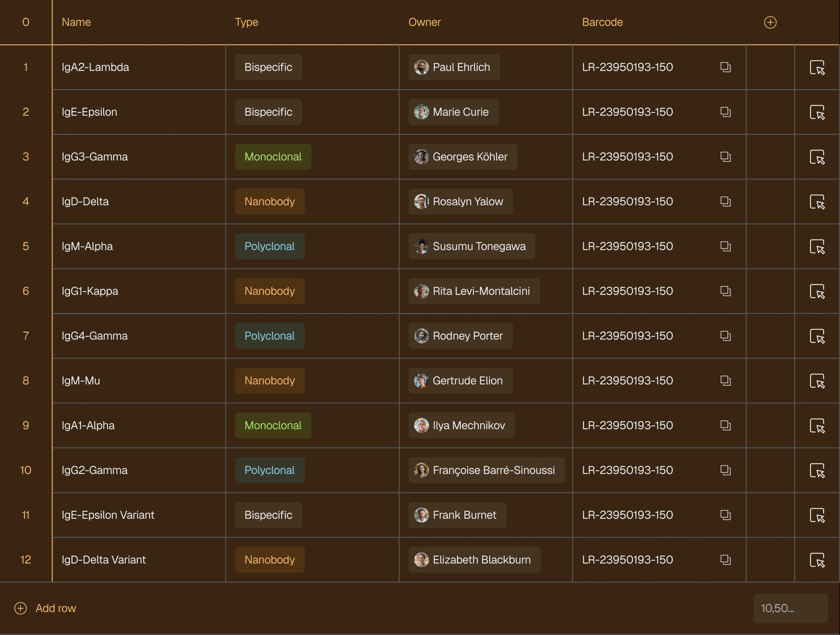
Task: Open row select icon for IgG1-Kappa
Action: coord(817,292)
